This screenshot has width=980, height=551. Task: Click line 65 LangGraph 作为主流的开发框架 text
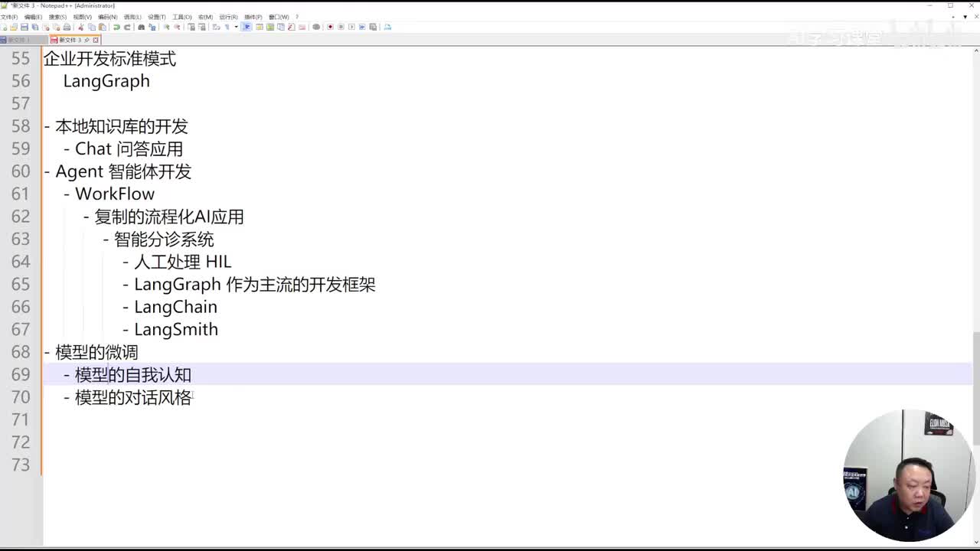pos(255,285)
